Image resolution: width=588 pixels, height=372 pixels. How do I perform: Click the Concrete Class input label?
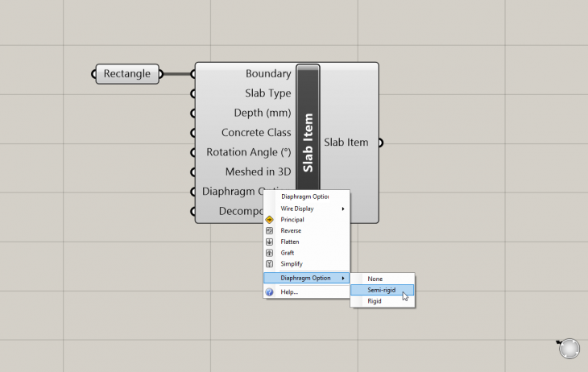click(256, 132)
